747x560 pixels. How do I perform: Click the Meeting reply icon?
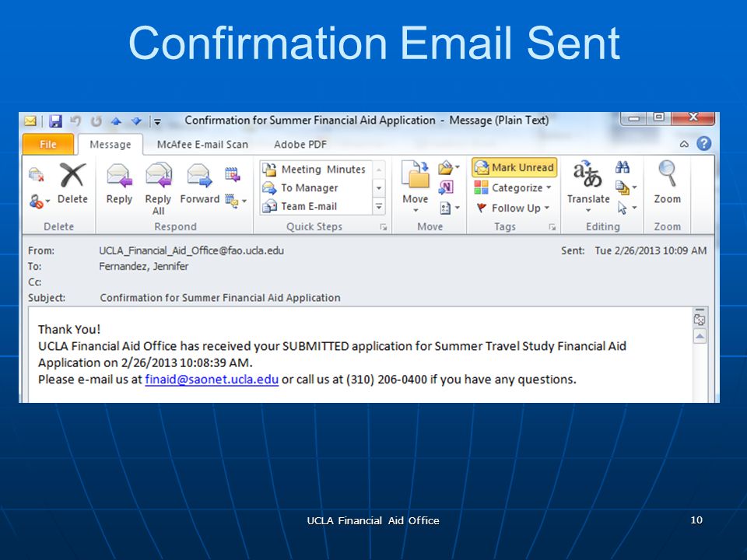pos(232,173)
